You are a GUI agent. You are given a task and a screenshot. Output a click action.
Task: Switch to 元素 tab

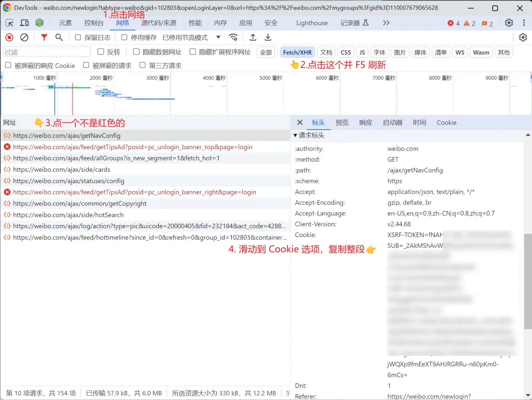tap(65, 23)
